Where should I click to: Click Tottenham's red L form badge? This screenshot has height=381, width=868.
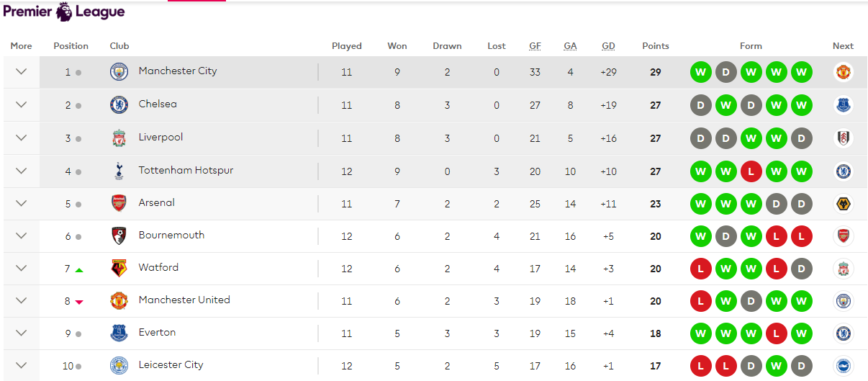click(x=751, y=171)
